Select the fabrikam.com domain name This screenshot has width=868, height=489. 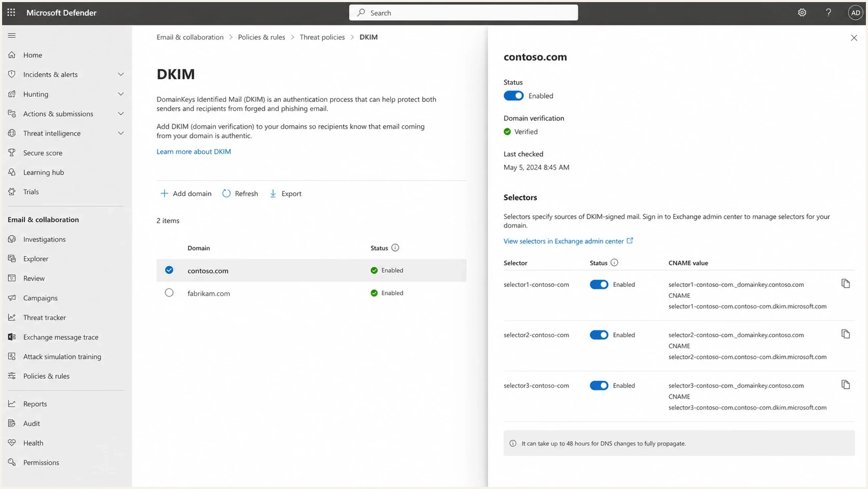tap(209, 293)
